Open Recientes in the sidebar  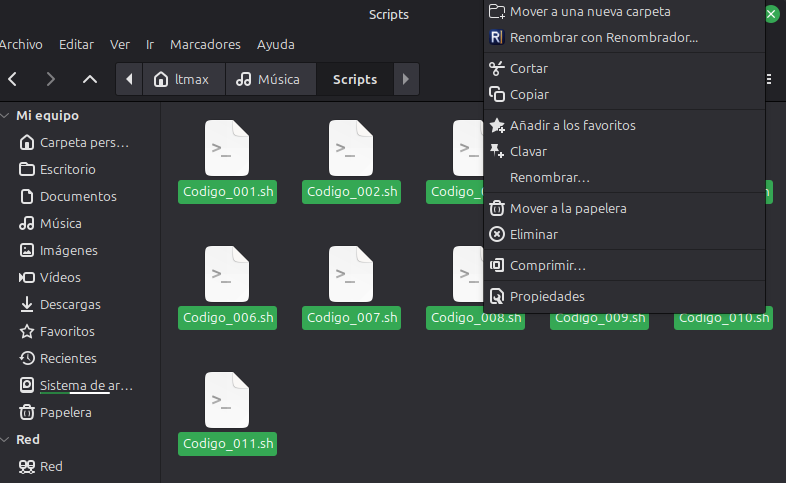pos(58,359)
